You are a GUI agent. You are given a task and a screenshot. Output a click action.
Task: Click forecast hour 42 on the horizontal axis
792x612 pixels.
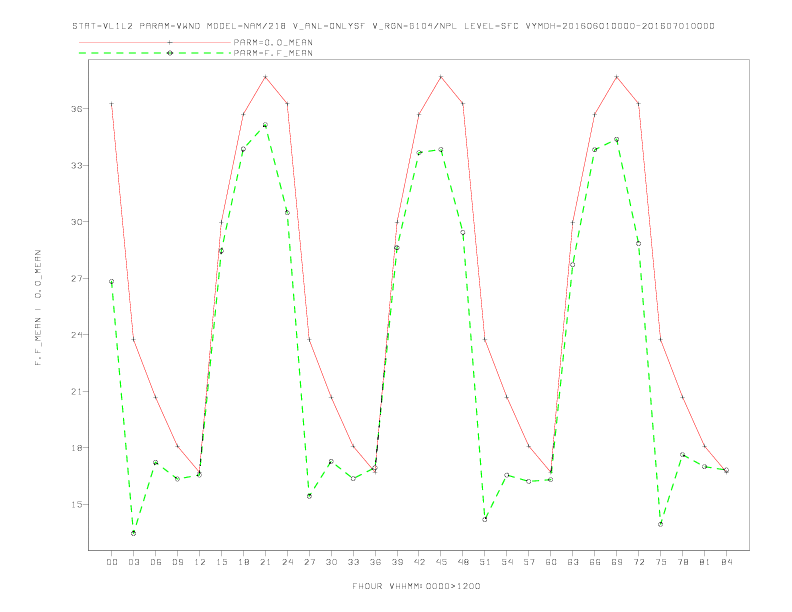(419, 562)
